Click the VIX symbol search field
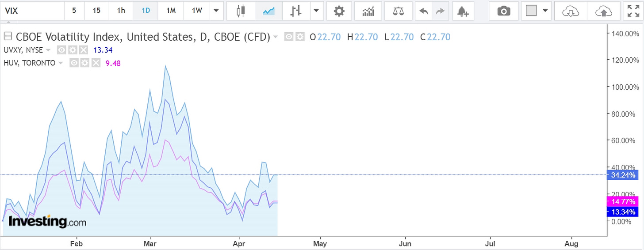This screenshot has width=644, height=250. (x=32, y=11)
